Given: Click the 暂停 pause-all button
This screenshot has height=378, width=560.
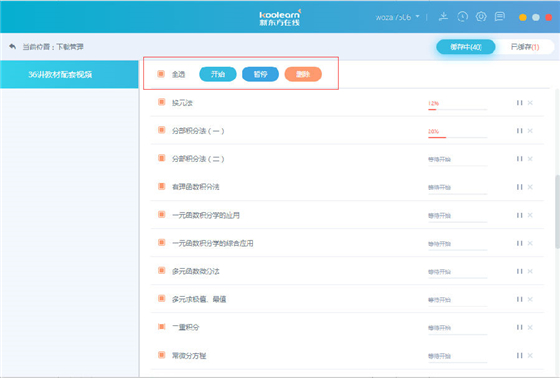Looking at the screenshot, I should (260, 74).
